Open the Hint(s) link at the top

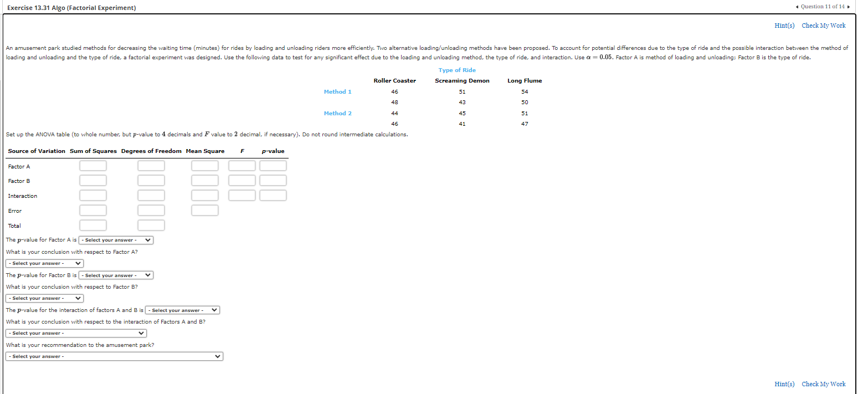point(784,25)
